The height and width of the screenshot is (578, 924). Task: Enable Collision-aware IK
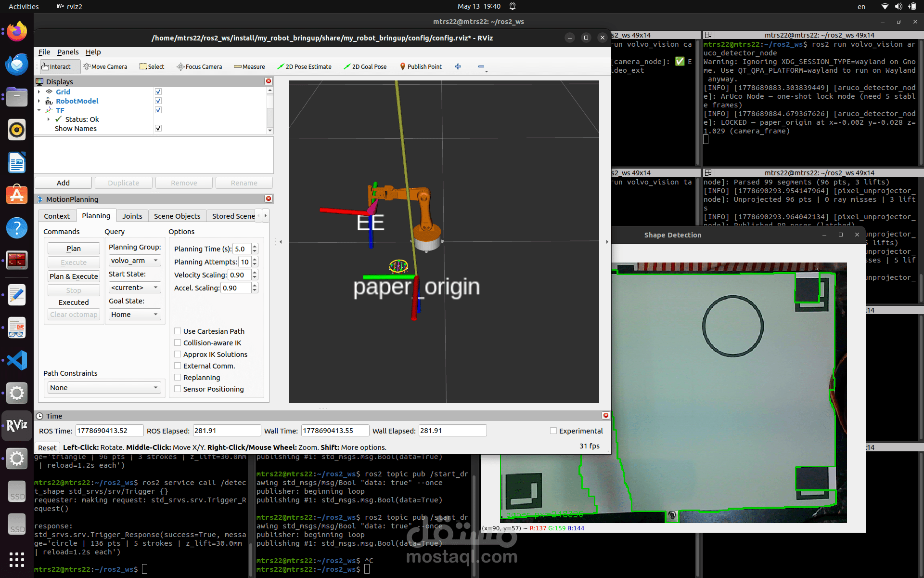178,342
